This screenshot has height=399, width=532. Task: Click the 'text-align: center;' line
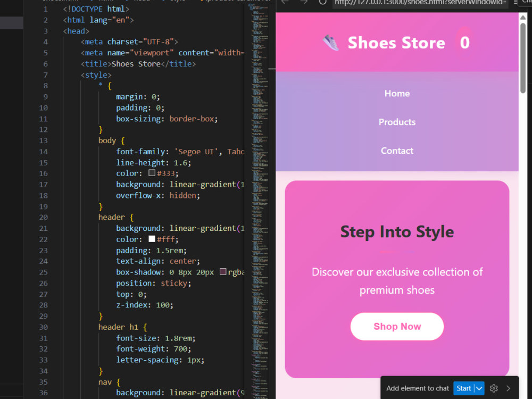pos(158,261)
